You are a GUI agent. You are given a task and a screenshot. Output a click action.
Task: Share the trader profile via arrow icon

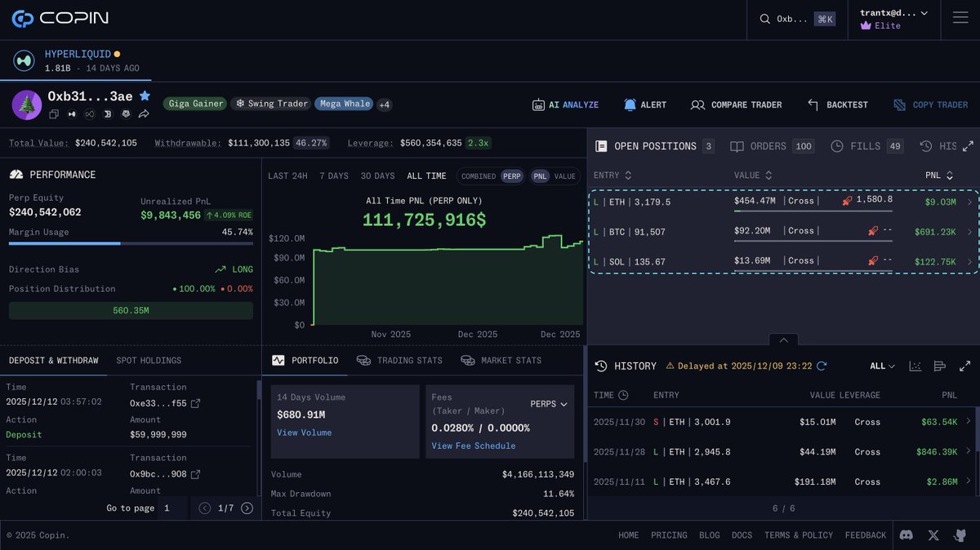point(144,114)
